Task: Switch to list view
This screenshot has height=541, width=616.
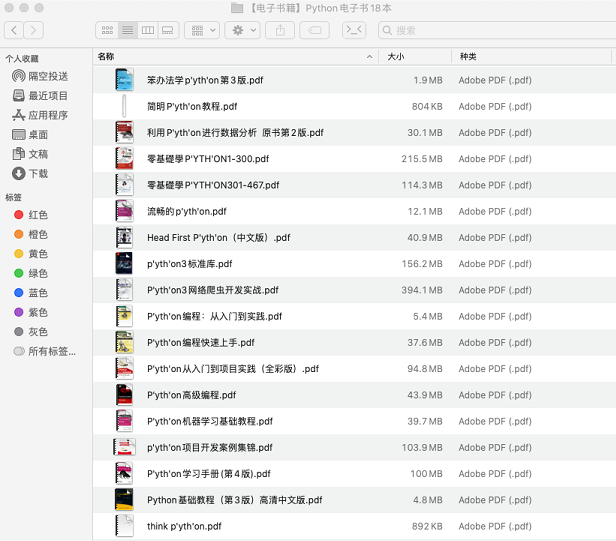Action: 128,30
